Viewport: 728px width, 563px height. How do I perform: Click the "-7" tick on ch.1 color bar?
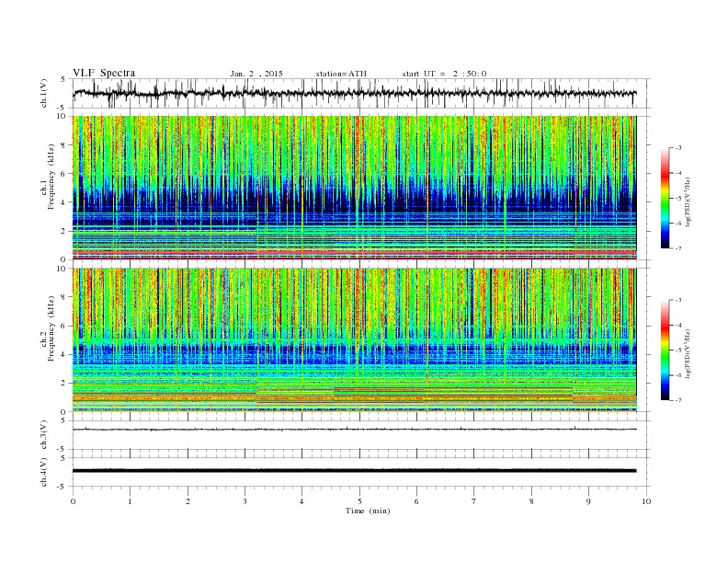click(x=678, y=248)
